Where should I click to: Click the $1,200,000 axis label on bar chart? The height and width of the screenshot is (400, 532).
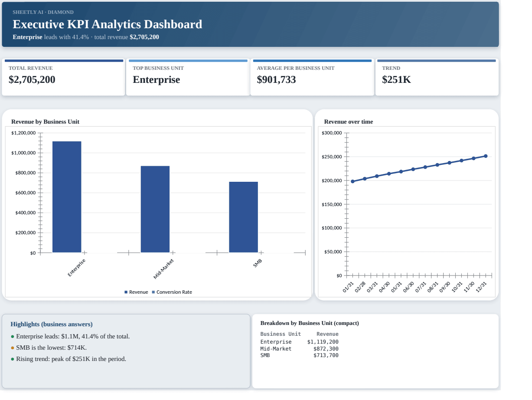[x=23, y=133]
